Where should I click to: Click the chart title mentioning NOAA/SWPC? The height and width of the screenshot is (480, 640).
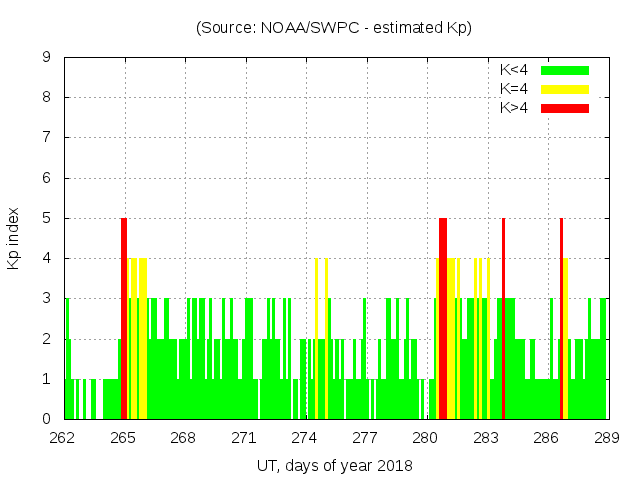(334, 28)
